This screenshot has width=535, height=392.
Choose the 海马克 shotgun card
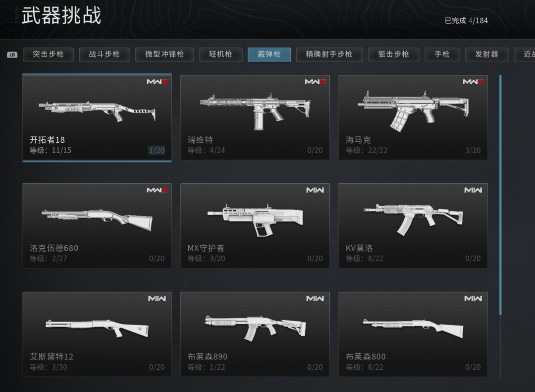413,117
